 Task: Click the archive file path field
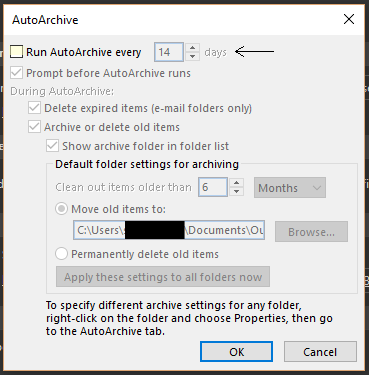pyautogui.click(x=169, y=230)
